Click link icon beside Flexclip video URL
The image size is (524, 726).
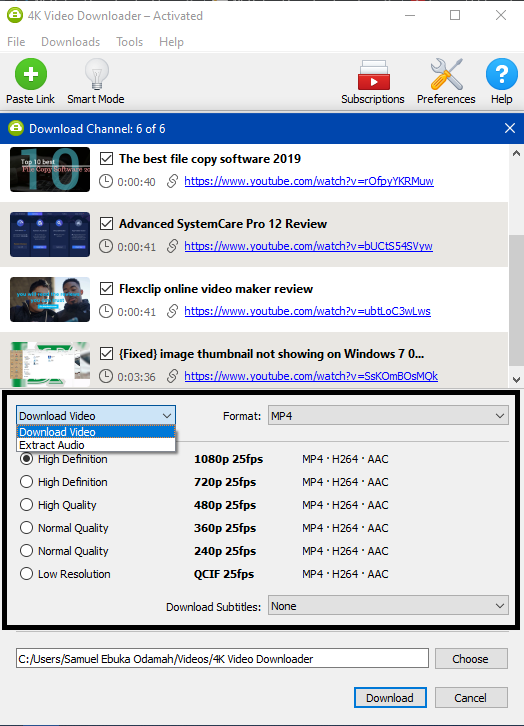pos(172,311)
